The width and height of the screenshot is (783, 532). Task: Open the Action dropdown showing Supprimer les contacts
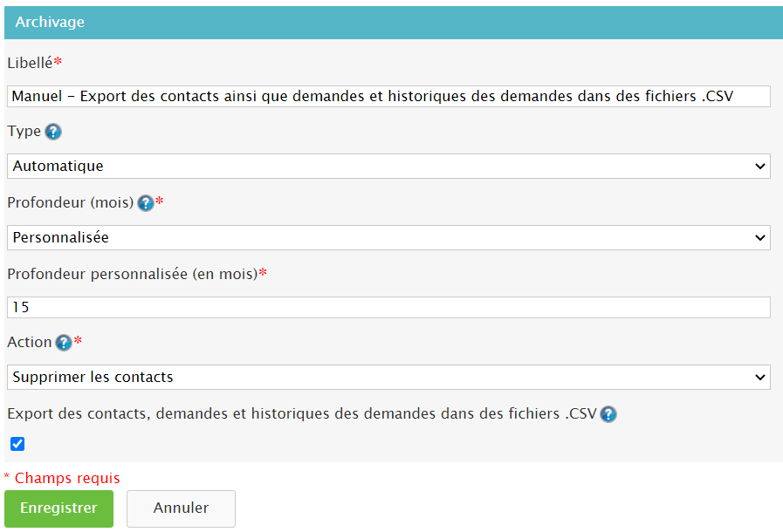click(388, 377)
